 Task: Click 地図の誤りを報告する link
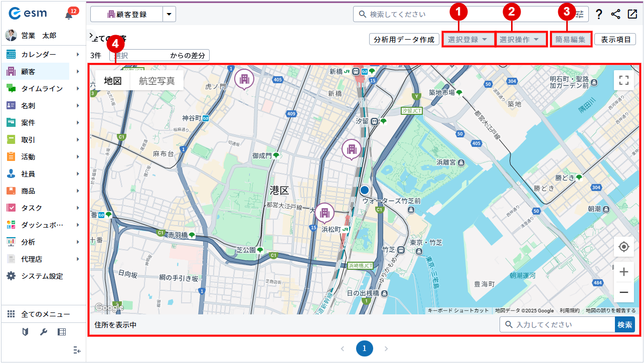pos(611,311)
